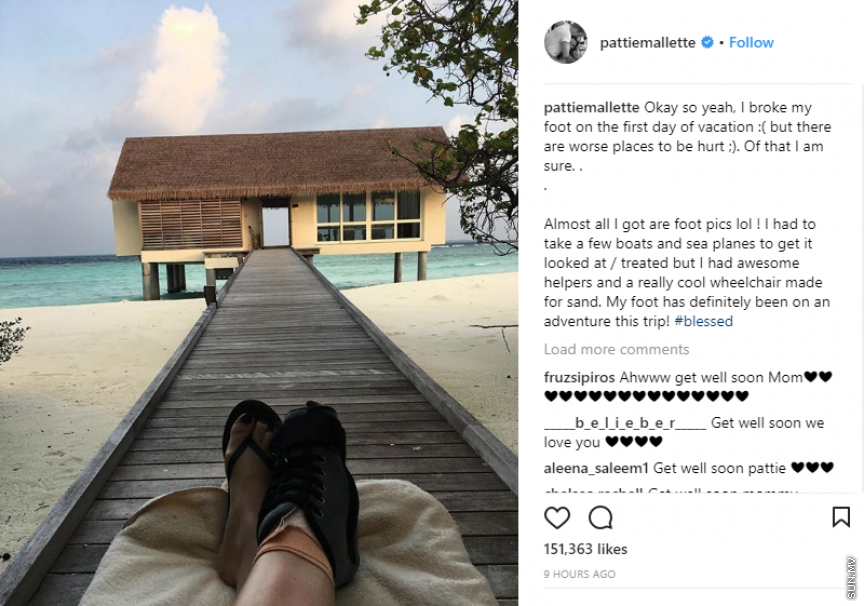
Task: Click the SUN.MV watermark
Action: tap(851, 577)
